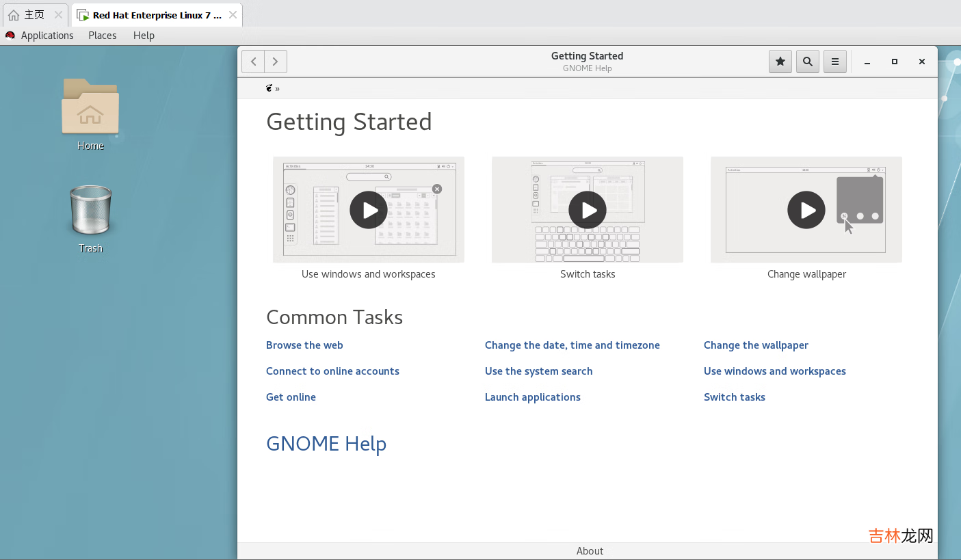This screenshot has height=560, width=961.
Task: Open the Applications menu
Action: point(47,36)
